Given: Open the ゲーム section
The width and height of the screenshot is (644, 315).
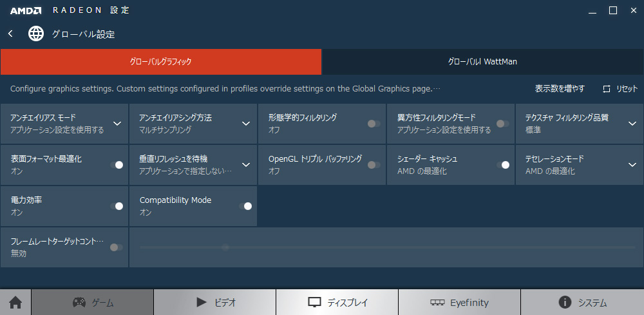Looking at the screenshot, I should (92, 303).
